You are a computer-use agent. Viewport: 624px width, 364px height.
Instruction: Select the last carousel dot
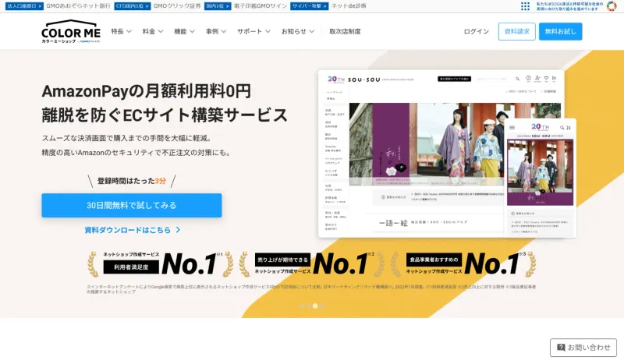point(321,306)
